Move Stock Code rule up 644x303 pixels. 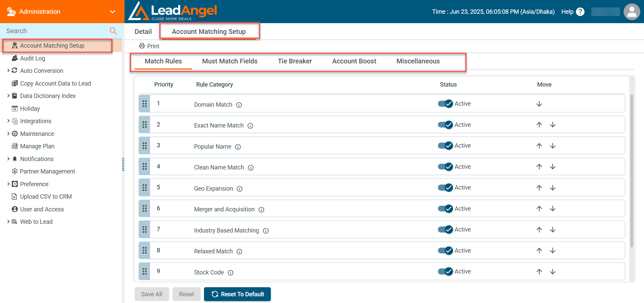[539, 272]
